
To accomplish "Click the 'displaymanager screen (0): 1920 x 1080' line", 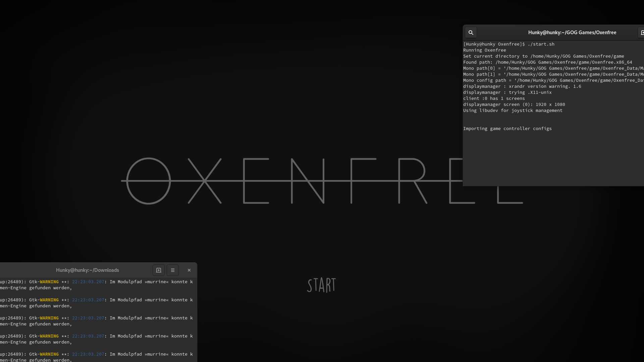I will (x=514, y=105).
